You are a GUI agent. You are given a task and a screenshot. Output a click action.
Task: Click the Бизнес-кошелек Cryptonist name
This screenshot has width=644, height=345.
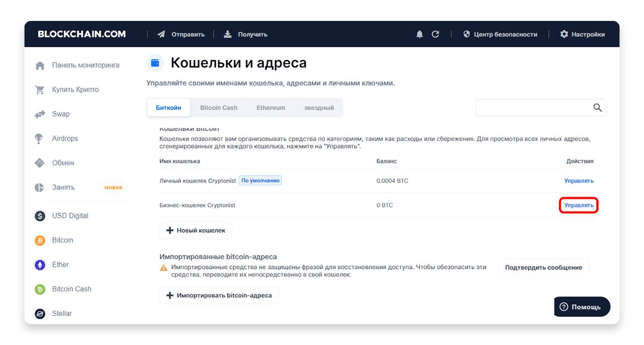click(197, 205)
